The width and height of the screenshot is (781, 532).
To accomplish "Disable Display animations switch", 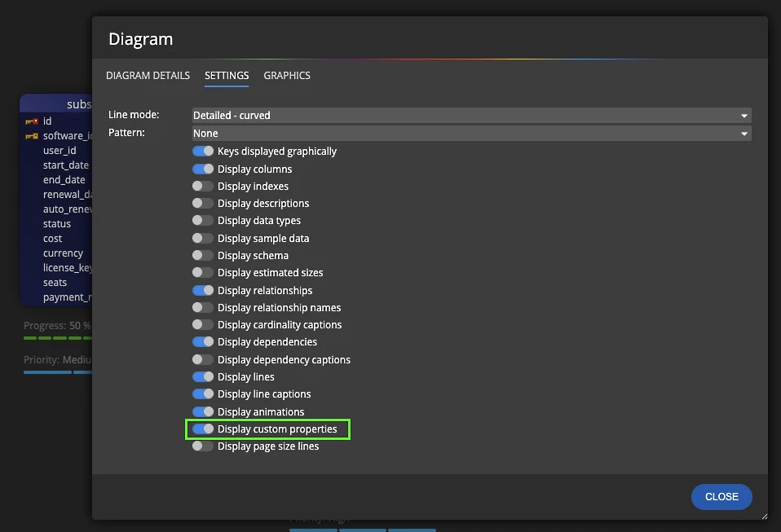I will point(203,412).
